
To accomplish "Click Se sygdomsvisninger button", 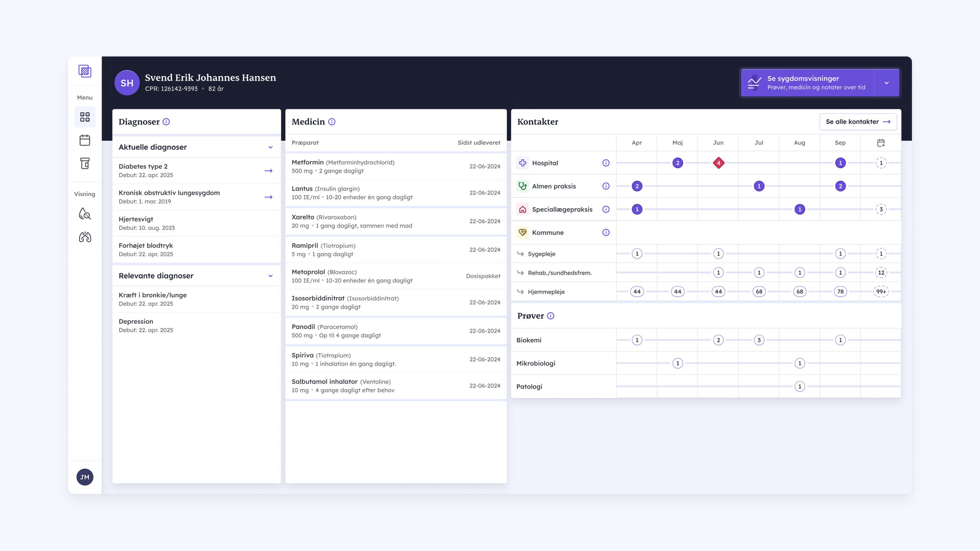I will (807, 83).
